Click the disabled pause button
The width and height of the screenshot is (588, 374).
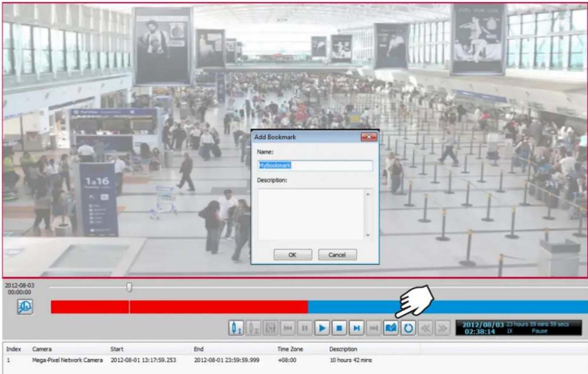coord(305,328)
